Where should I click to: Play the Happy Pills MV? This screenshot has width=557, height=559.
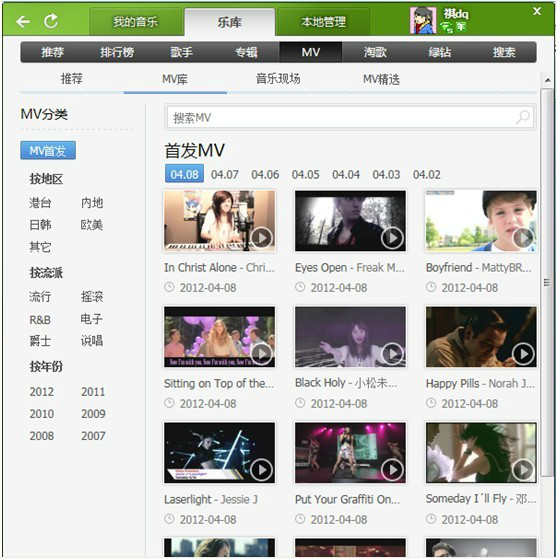coord(523,354)
